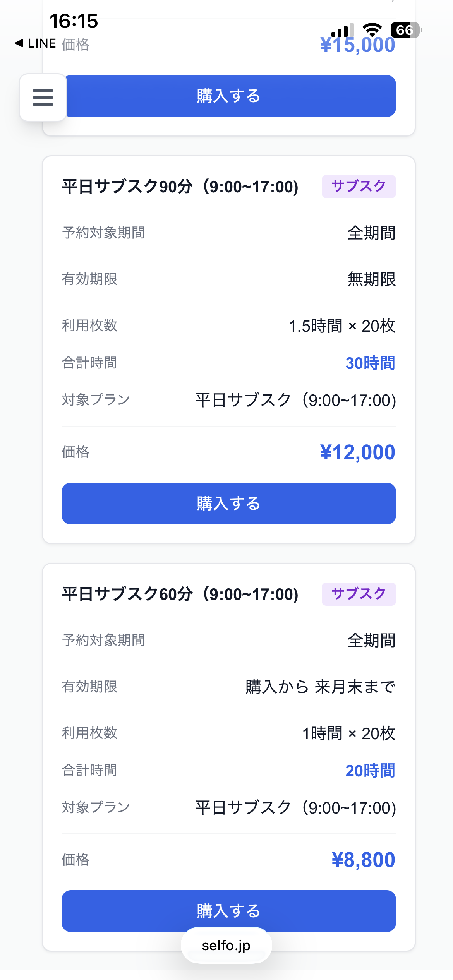Image resolution: width=453 pixels, height=980 pixels.
Task: Tap the selfo.jp address pill
Action: click(226, 946)
